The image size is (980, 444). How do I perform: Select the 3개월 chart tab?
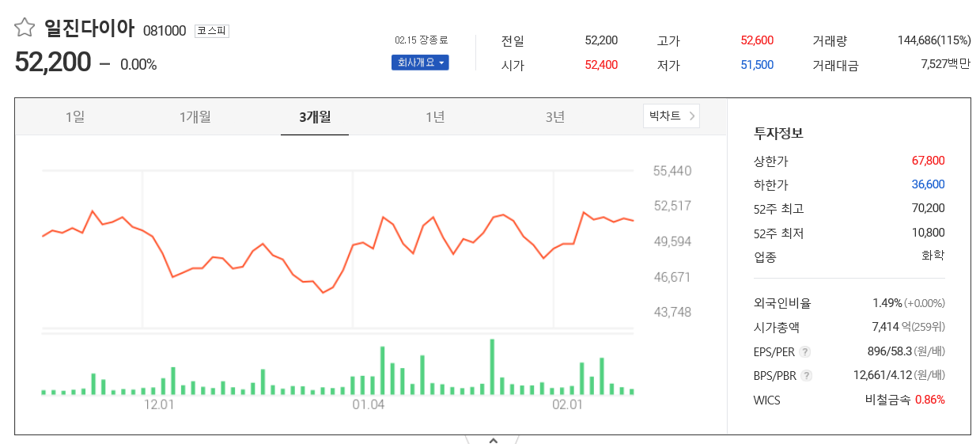pyautogui.click(x=315, y=117)
